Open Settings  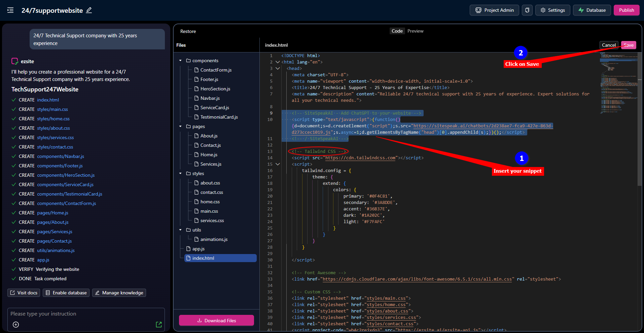[552, 10]
